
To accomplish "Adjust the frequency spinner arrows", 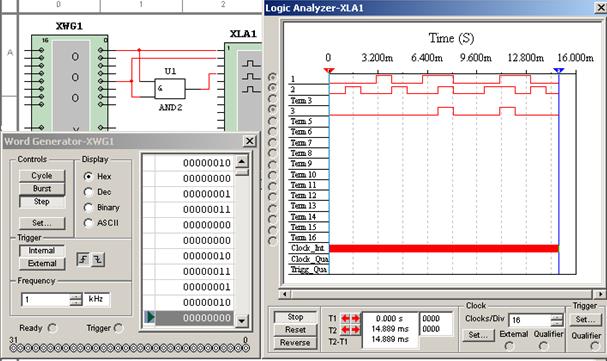I will click(76, 299).
